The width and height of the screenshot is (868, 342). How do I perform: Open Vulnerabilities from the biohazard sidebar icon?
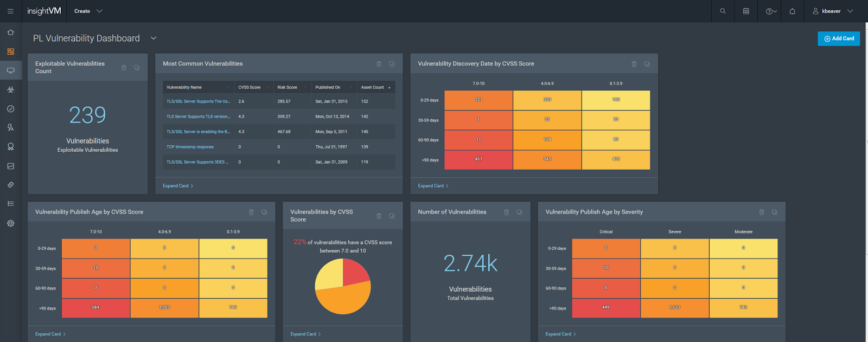(10, 89)
